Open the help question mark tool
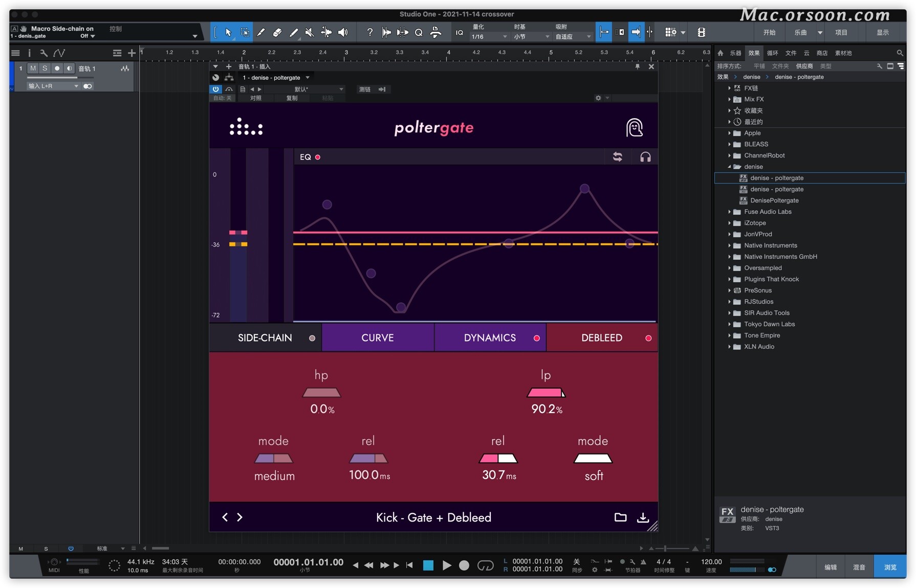The height and width of the screenshot is (588, 916). (369, 32)
